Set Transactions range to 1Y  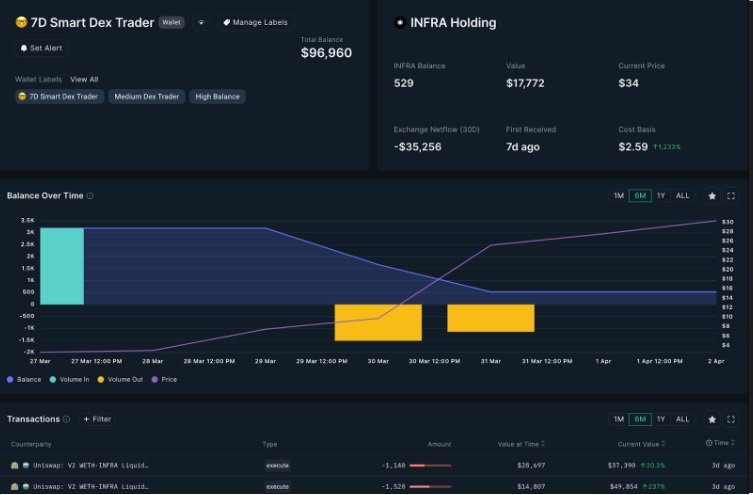point(661,419)
